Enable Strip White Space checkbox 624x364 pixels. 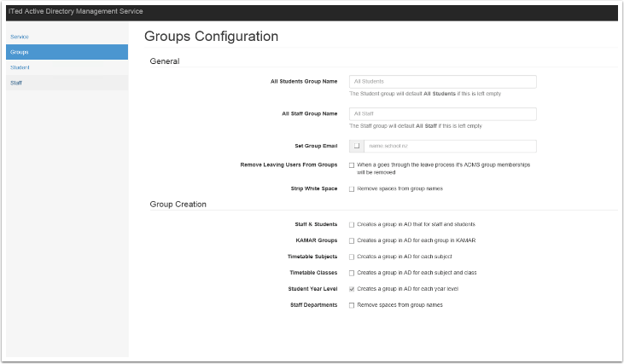[352, 188]
